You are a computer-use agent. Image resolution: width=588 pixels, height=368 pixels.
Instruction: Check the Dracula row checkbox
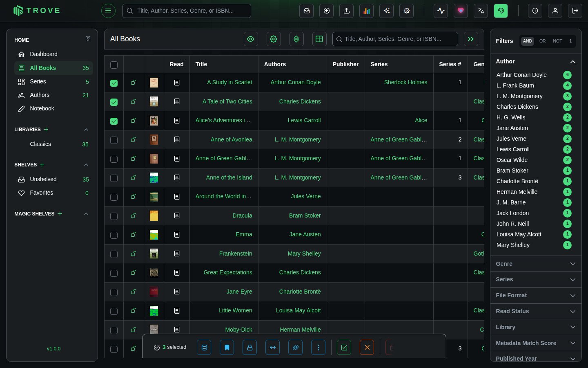coord(114,216)
